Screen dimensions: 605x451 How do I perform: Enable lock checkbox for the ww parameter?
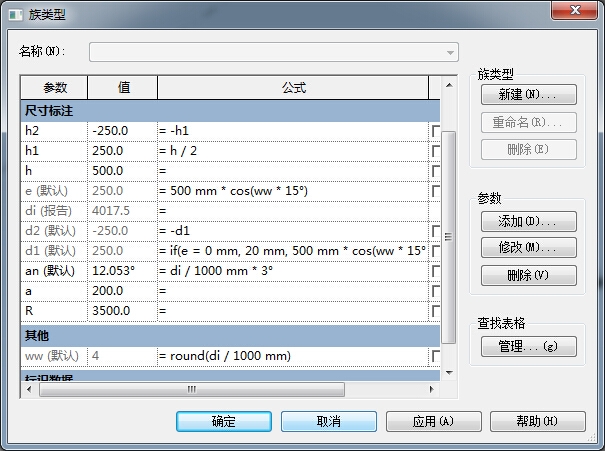tap(435, 355)
